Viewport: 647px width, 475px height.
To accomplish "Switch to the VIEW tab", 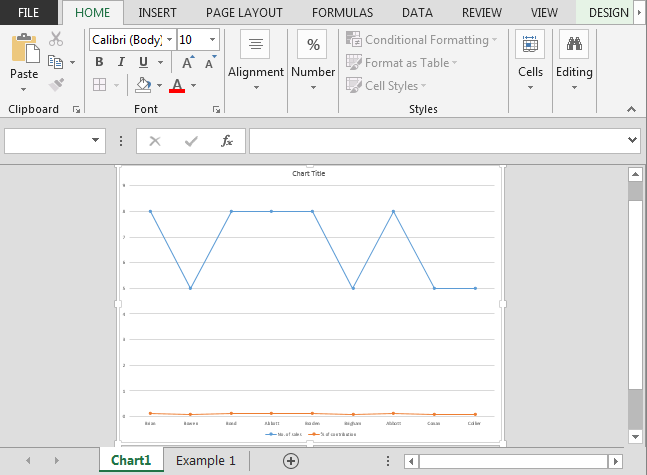I will tap(544, 13).
